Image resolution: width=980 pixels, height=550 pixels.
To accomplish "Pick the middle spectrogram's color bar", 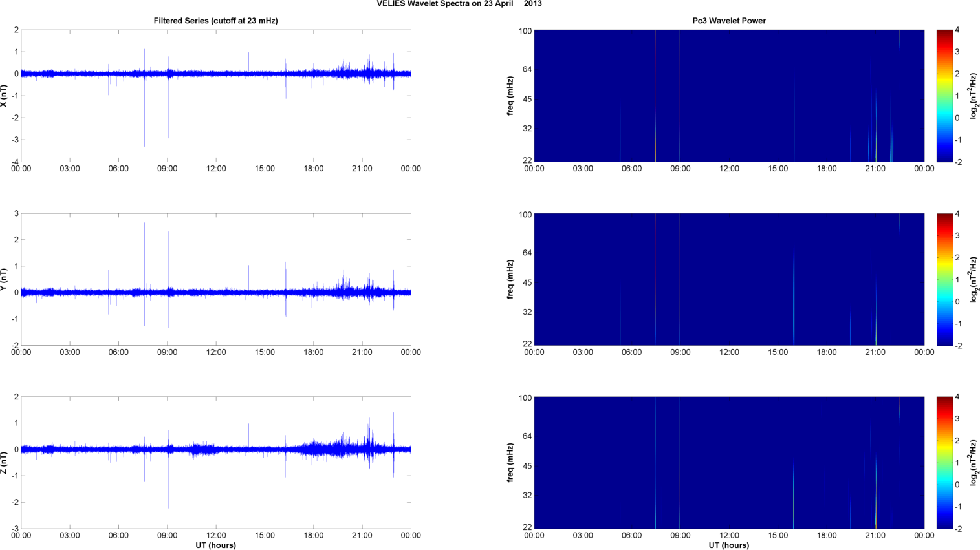I will (944, 279).
